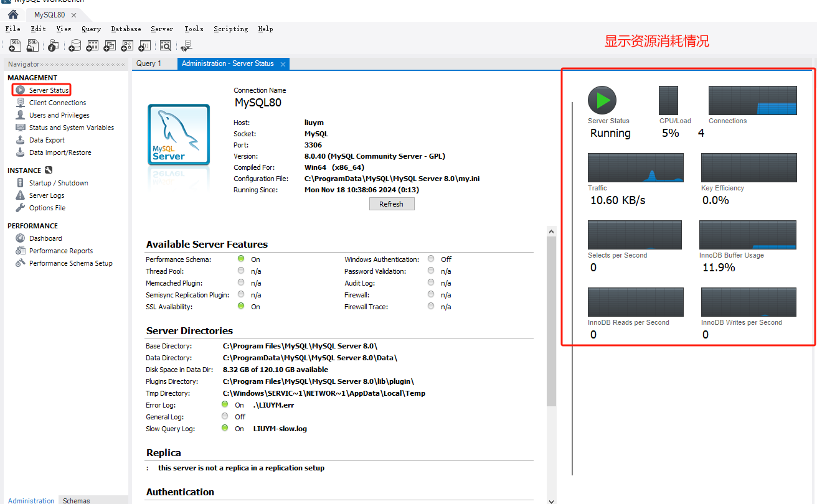Click the InnoDB Buffer Usage graph

tap(748, 235)
